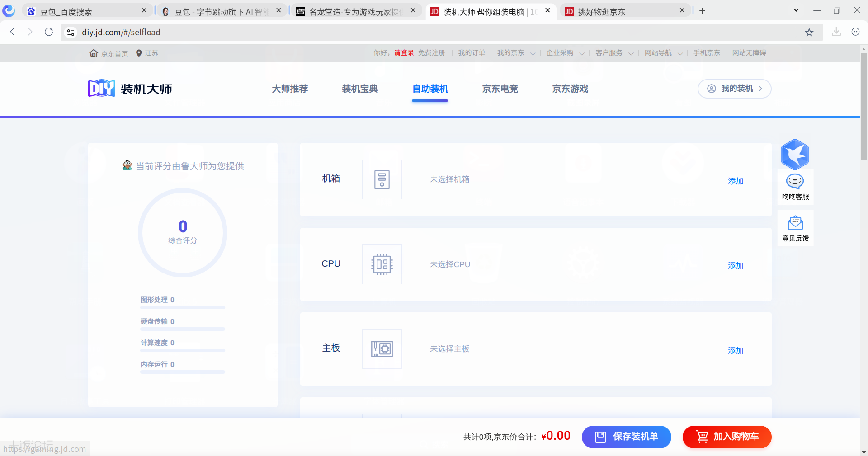Click the user avatar icon in 我的装机

coord(712,89)
